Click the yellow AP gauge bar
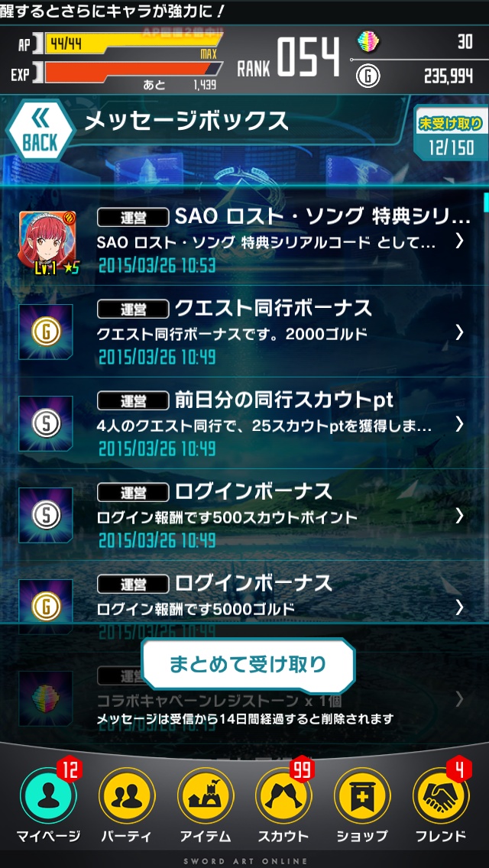This screenshot has height=868, width=489. (x=133, y=44)
